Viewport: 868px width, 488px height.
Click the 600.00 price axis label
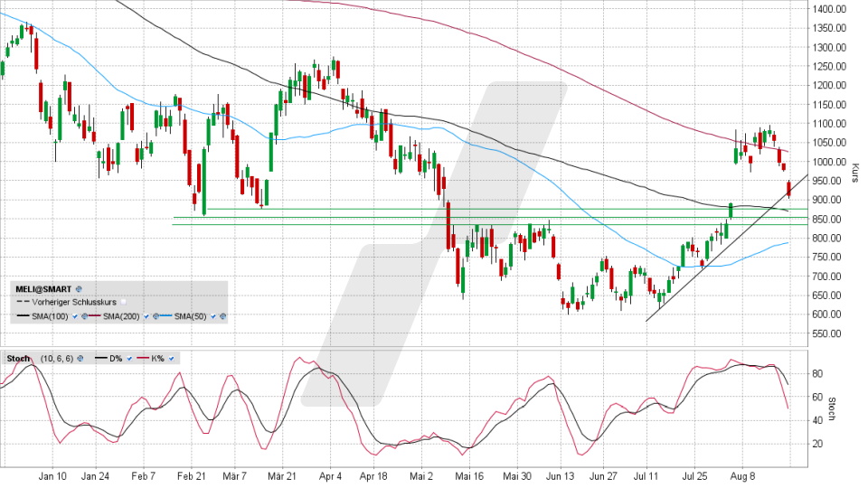(x=826, y=314)
